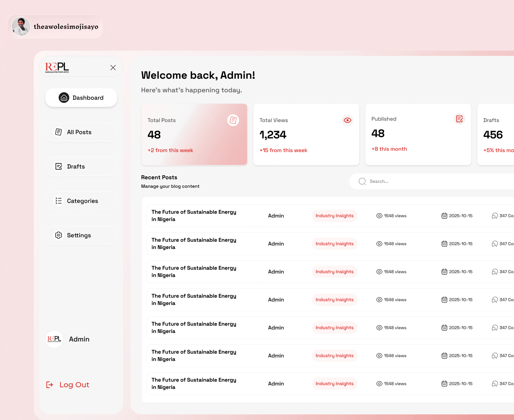Open the Dashboard menu item
Viewport: 514px width, 420px height.
click(x=81, y=98)
